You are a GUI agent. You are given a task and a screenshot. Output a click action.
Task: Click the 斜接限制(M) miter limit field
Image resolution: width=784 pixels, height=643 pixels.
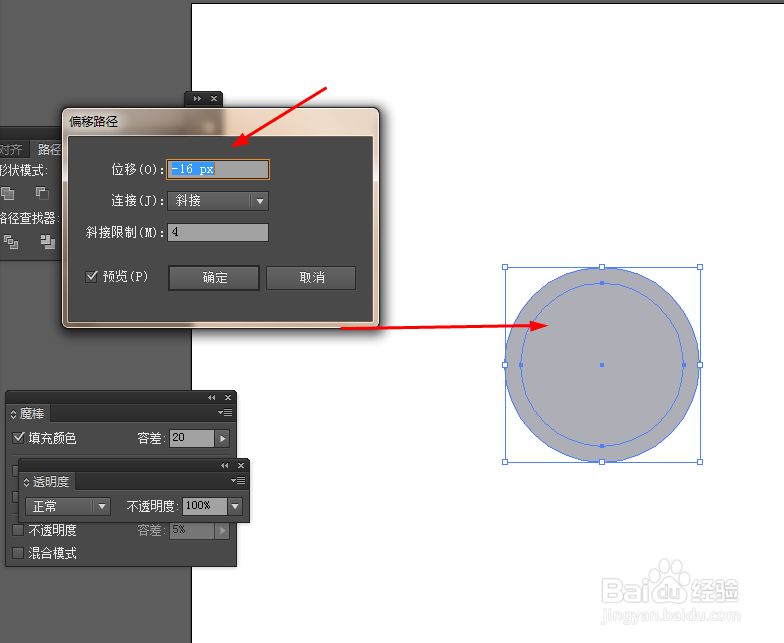(x=218, y=232)
